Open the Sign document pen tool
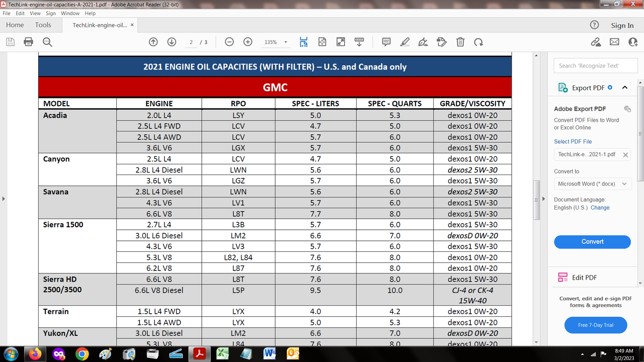Image resolution: width=644 pixels, height=362 pixels. pos(423,42)
